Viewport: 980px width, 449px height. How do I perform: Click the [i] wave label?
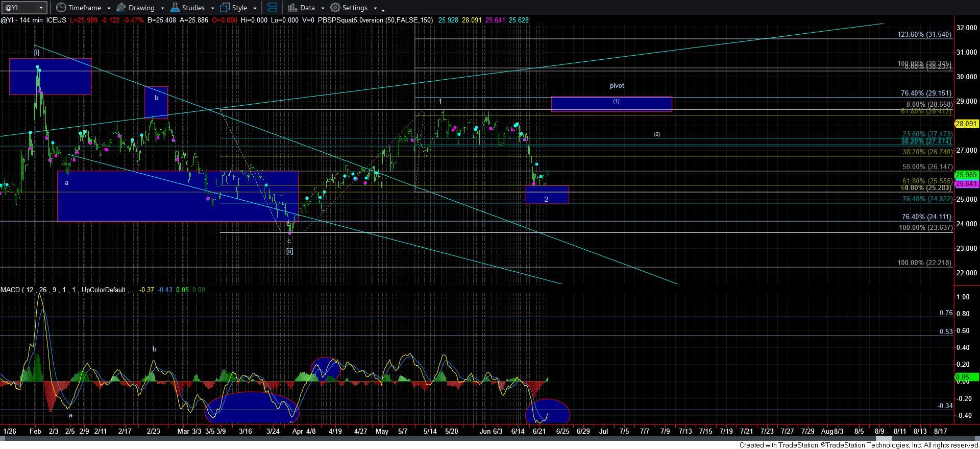37,52
